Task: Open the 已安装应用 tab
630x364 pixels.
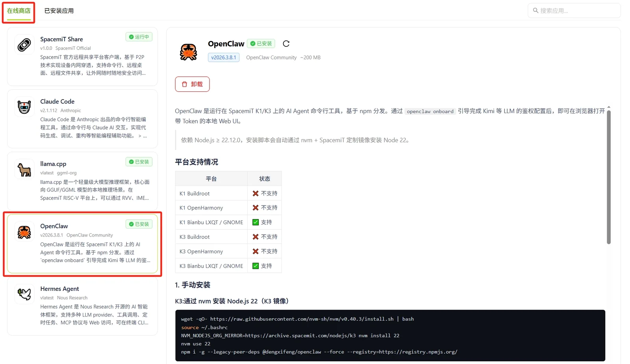Action: pyautogui.click(x=59, y=11)
